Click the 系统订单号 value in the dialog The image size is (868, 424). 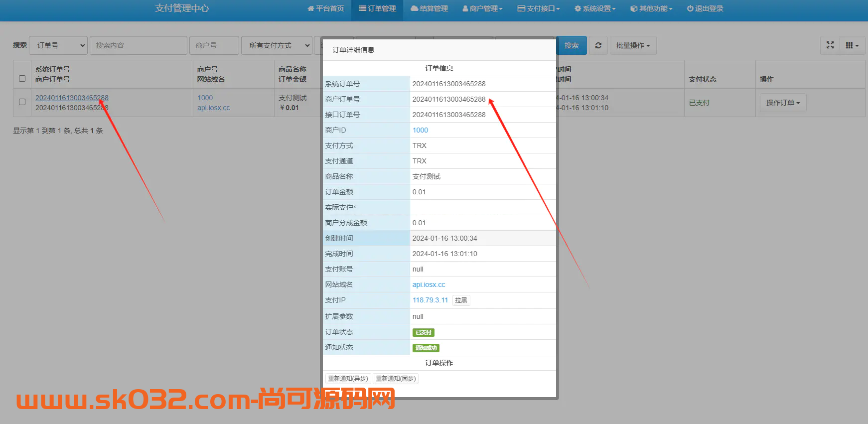[x=449, y=84]
